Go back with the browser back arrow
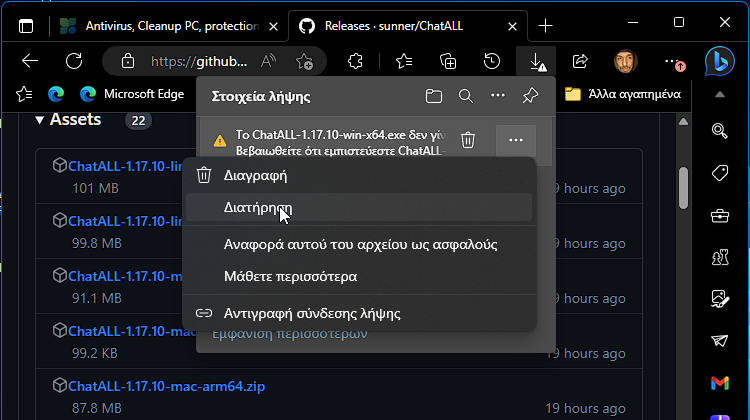The width and height of the screenshot is (750, 420). tap(30, 61)
